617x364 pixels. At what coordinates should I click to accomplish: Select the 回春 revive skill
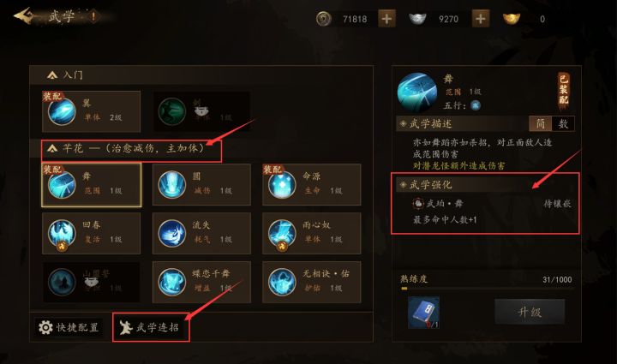click(x=92, y=234)
